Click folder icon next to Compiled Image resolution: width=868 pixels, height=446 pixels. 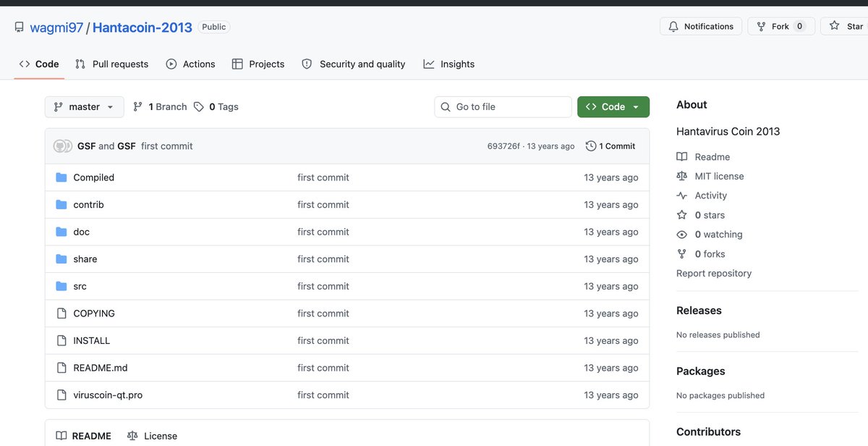tap(61, 177)
